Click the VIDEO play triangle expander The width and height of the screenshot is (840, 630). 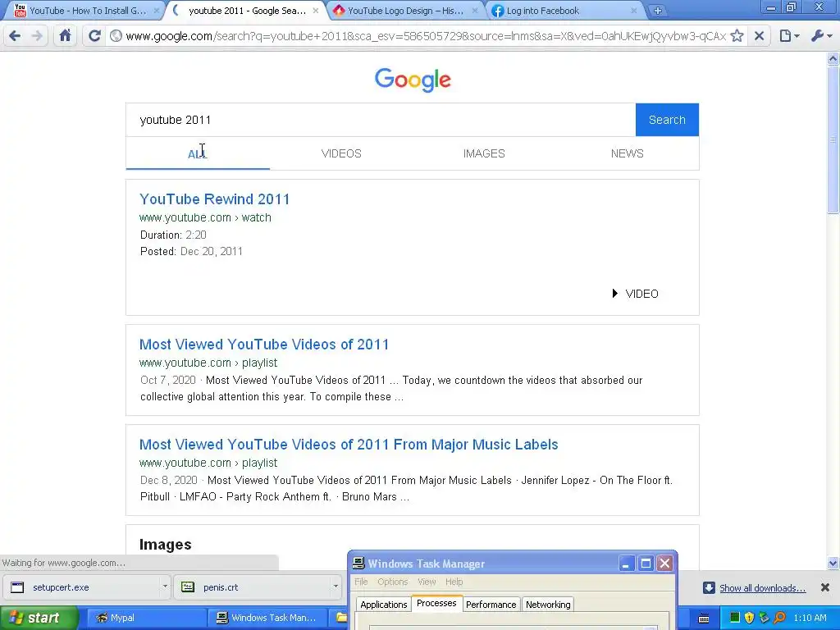pyautogui.click(x=614, y=294)
